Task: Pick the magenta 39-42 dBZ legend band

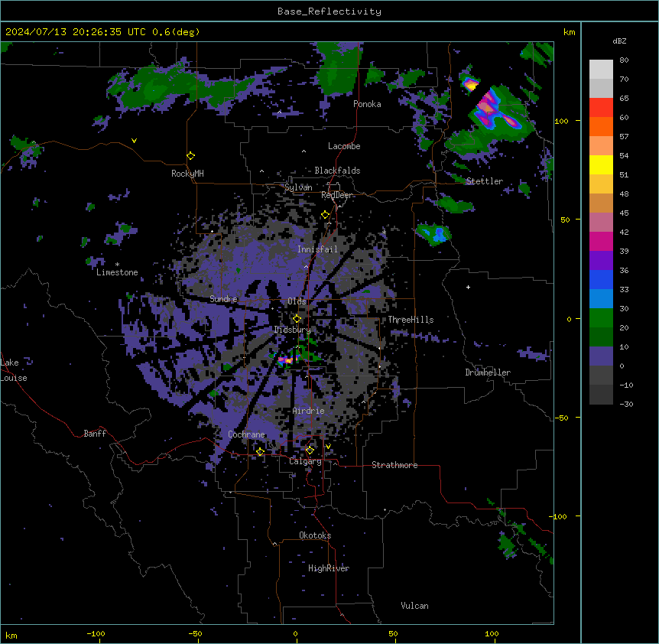Action: coord(601,241)
